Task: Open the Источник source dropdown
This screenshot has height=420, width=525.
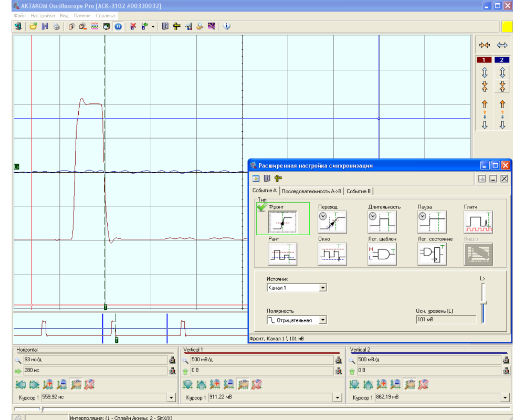Action: pyautogui.click(x=323, y=288)
